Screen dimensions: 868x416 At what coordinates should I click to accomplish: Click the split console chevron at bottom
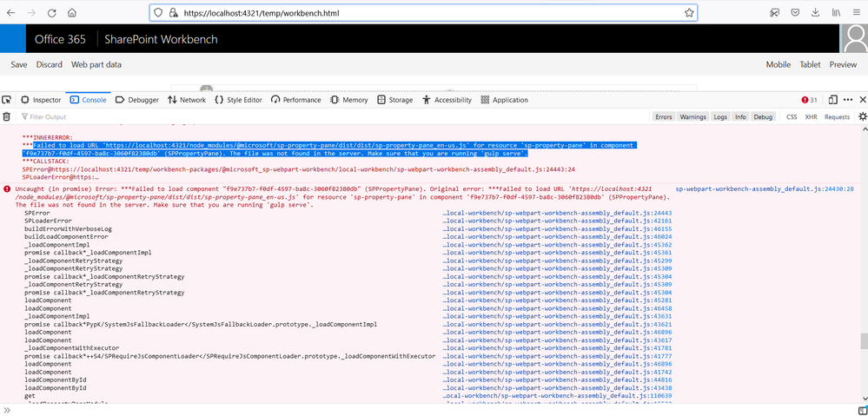[x=7, y=410]
